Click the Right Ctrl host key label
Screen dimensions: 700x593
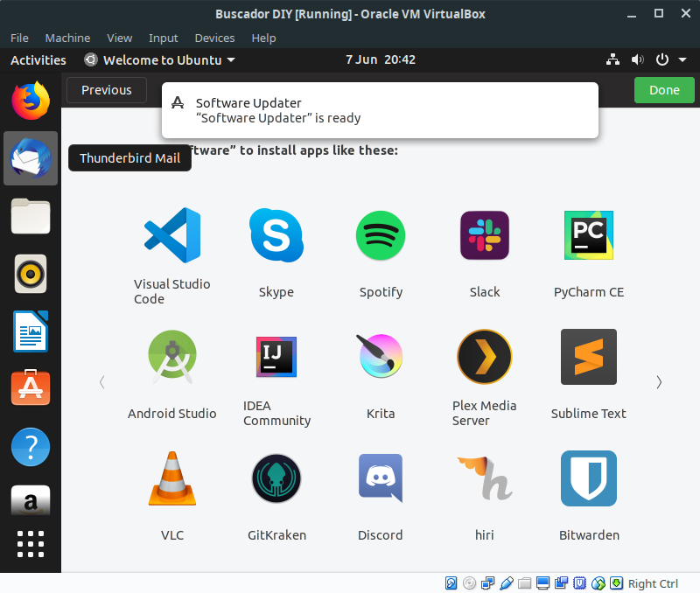[x=653, y=583]
